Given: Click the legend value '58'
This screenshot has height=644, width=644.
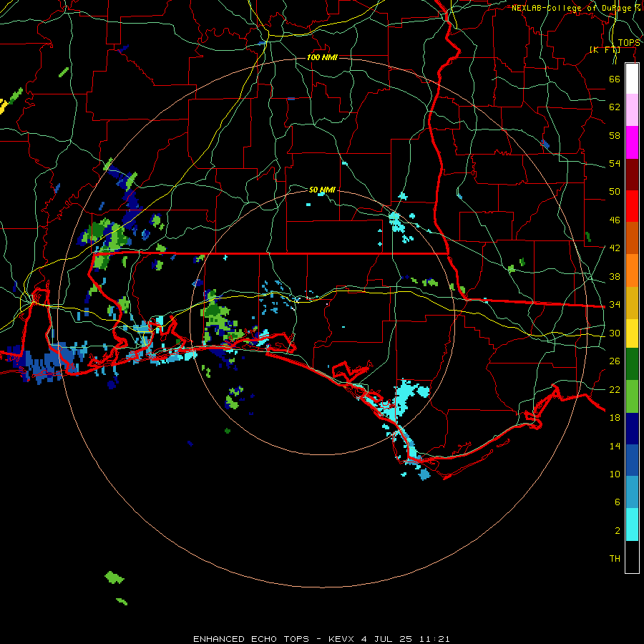Looking at the screenshot, I should point(615,135).
